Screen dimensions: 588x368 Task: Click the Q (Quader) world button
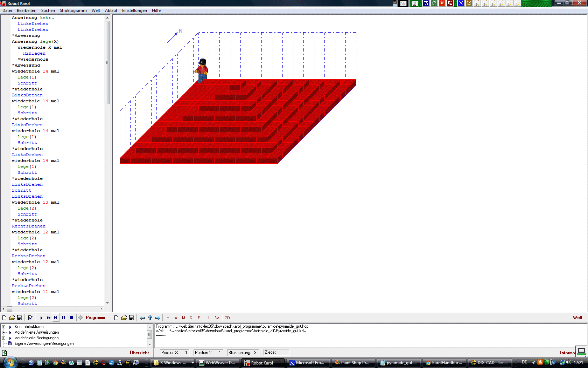coord(191,318)
